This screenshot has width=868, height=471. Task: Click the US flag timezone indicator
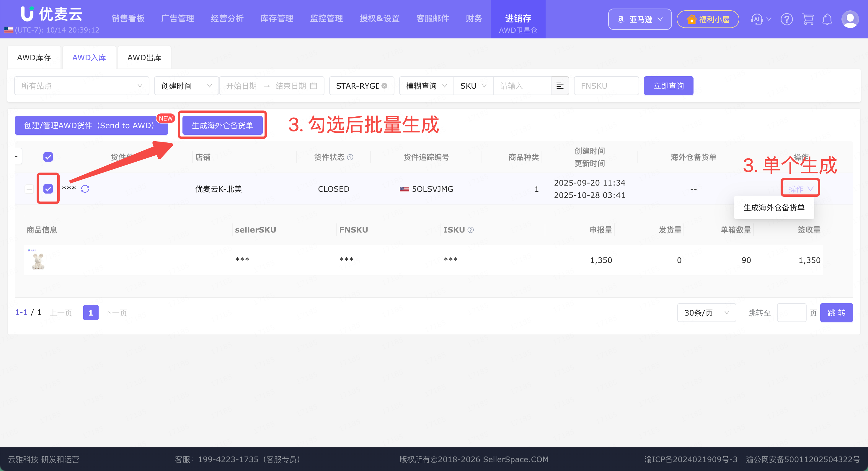coord(9,30)
